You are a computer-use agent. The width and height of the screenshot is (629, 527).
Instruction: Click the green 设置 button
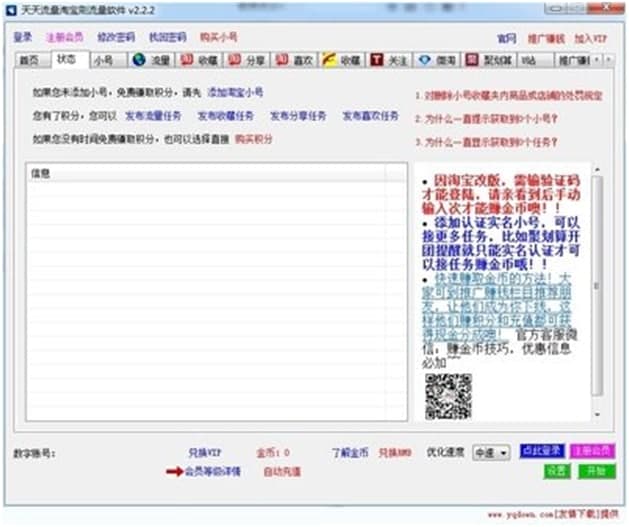pos(557,471)
